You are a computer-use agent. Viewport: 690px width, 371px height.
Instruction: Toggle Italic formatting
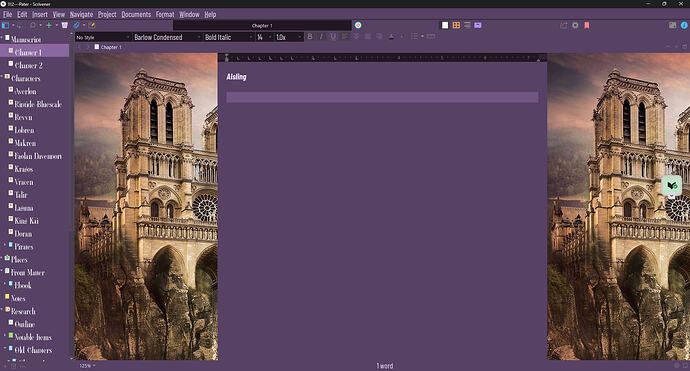click(321, 37)
